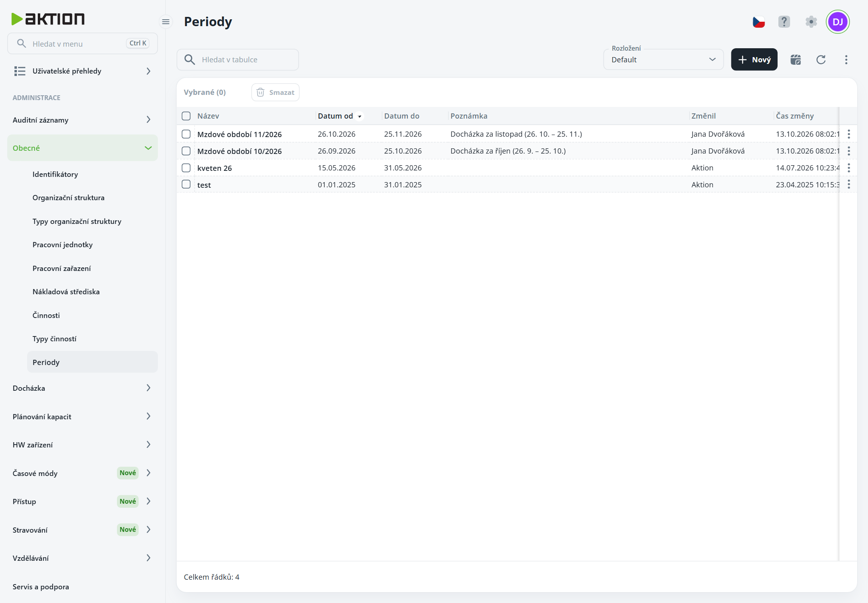Refresh the Periody table
The height and width of the screenshot is (603, 868).
point(821,59)
